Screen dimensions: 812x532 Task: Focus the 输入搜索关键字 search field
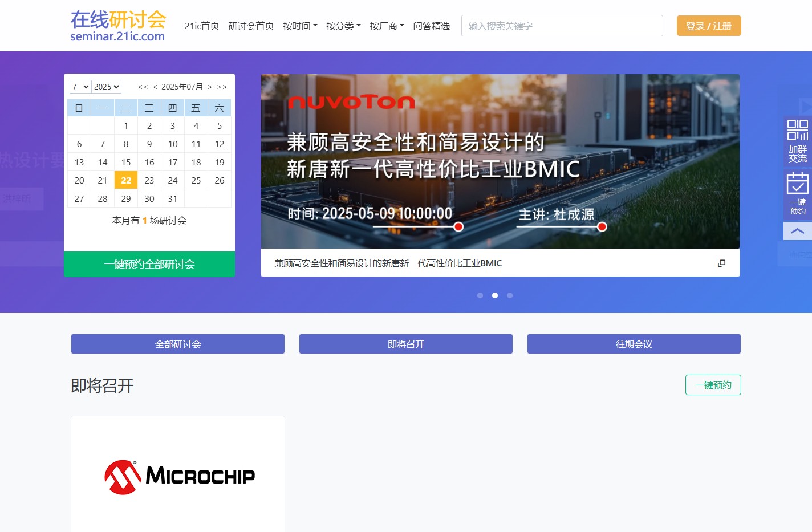coord(562,26)
